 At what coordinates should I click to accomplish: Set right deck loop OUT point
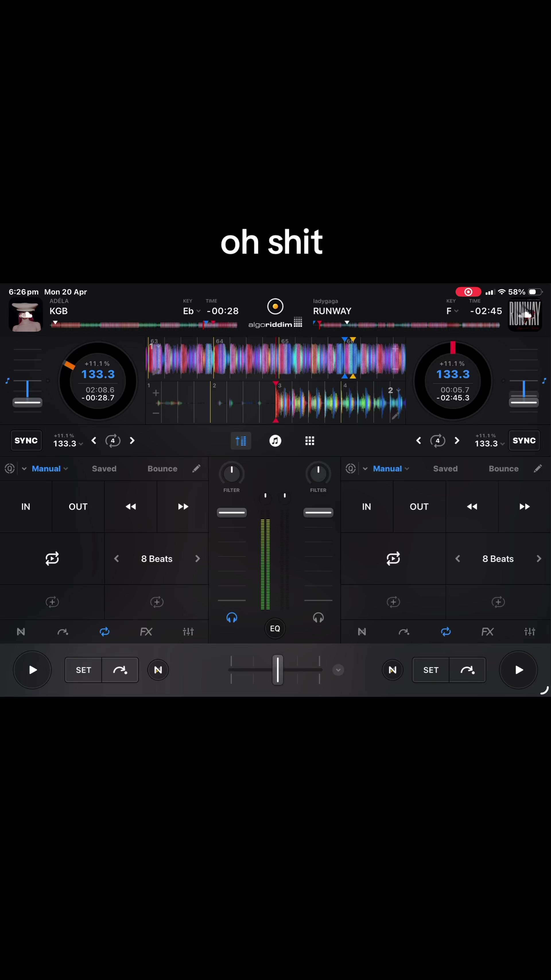419,507
